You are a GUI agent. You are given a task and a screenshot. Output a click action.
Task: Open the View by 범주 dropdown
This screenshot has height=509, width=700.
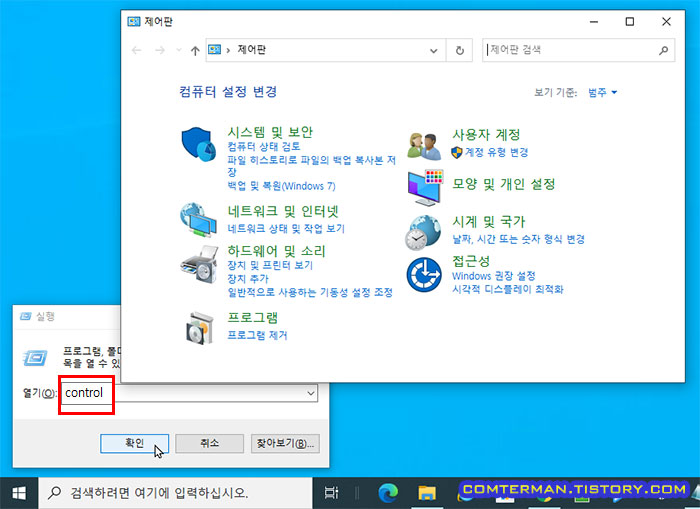point(602,92)
